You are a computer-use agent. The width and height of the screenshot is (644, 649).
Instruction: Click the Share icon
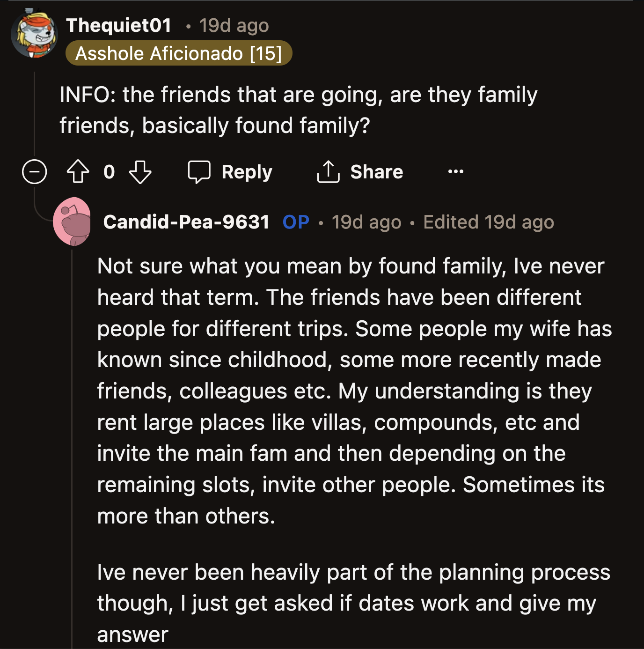point(329,171)
